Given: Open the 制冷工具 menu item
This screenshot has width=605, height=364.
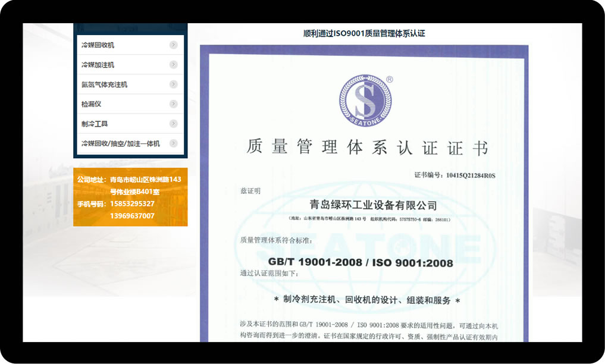Looking at the screenshot, I should [130, 123].
